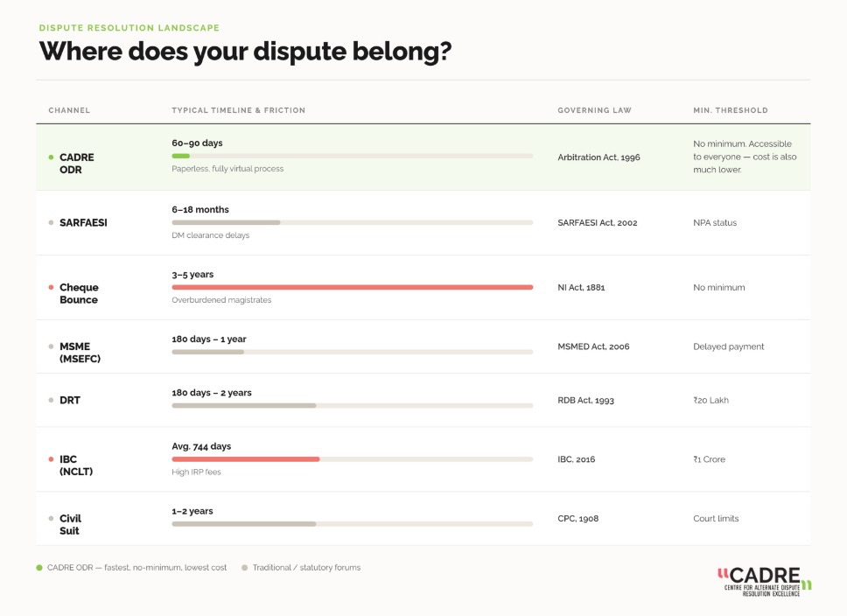Select the Cheque Bounce channel name
Viewport: 847px width, 616px height.
click(79, 293)
